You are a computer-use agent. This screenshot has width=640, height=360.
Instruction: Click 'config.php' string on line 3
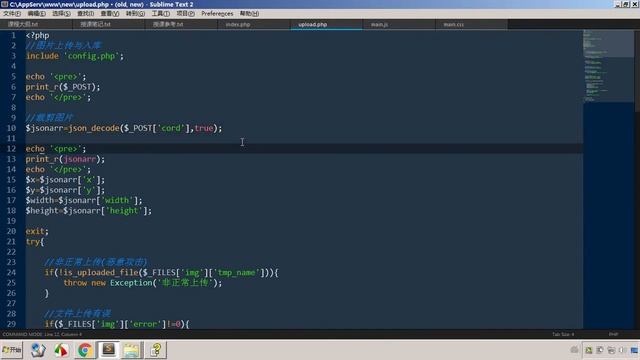[x=91, y=56]
